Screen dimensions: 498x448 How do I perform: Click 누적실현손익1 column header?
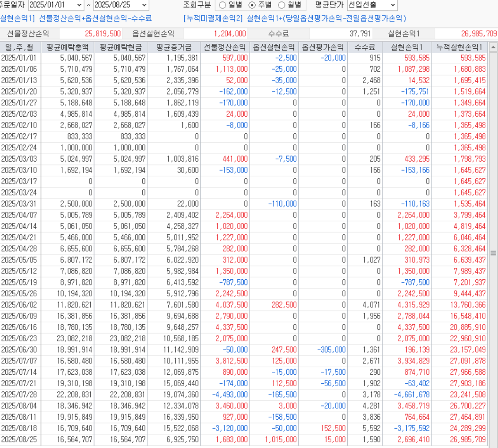pyautogui.click(x=460, y=47)
